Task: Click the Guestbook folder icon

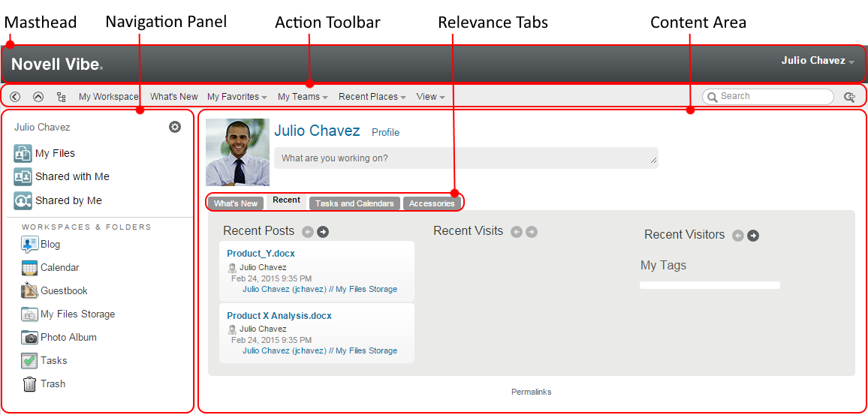Action: click(29, 290)
